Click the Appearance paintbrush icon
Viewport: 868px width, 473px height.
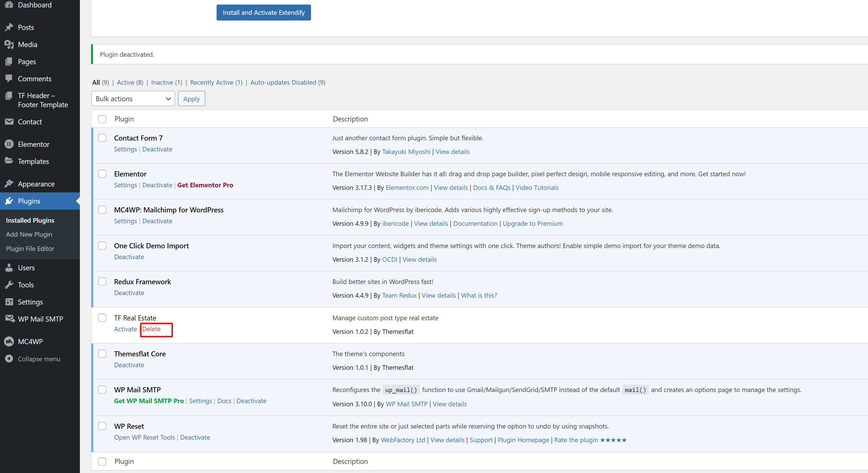click(9, 184)
